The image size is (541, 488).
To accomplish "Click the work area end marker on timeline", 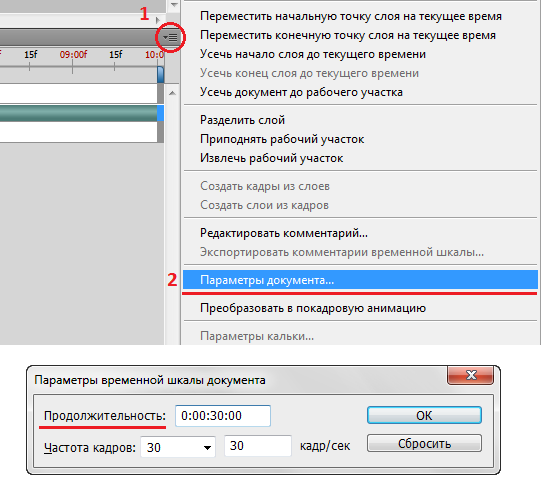I will pyautogui.click(x=160, y=75).
